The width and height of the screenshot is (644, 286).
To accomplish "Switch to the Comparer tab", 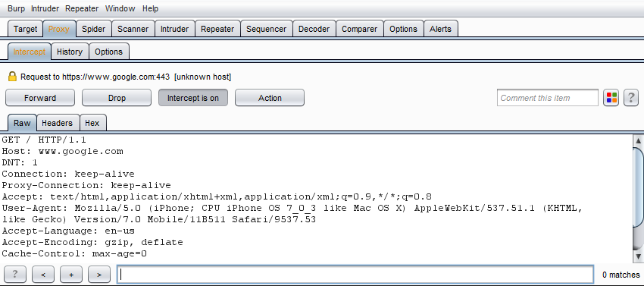I will click(359, 30).
